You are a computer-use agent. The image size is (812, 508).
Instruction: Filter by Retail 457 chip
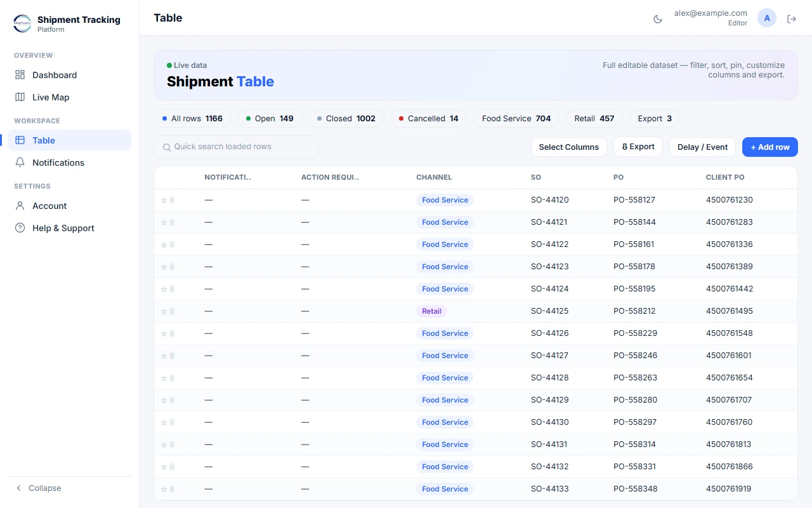[x=594, y=119]
